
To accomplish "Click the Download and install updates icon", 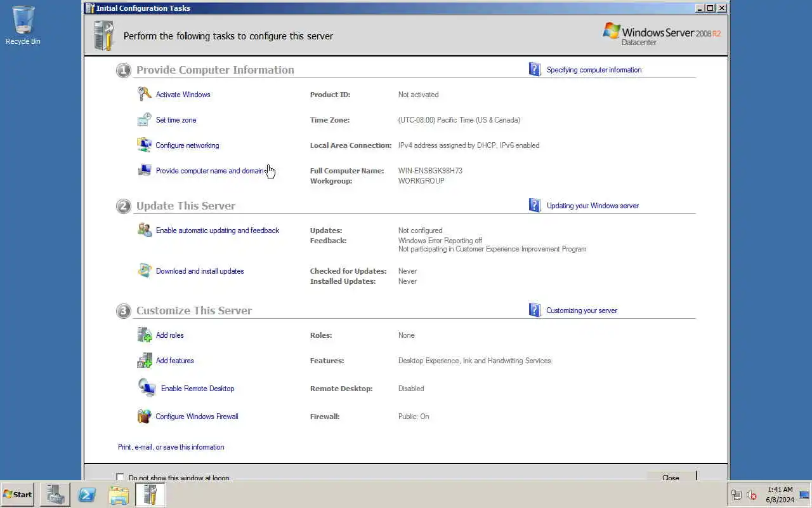I will point(145,271).
